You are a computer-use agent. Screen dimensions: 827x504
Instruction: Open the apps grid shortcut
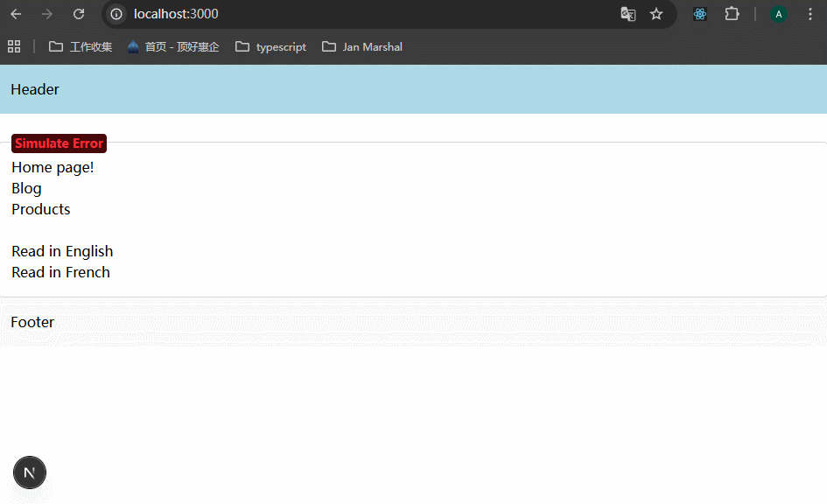14,46
